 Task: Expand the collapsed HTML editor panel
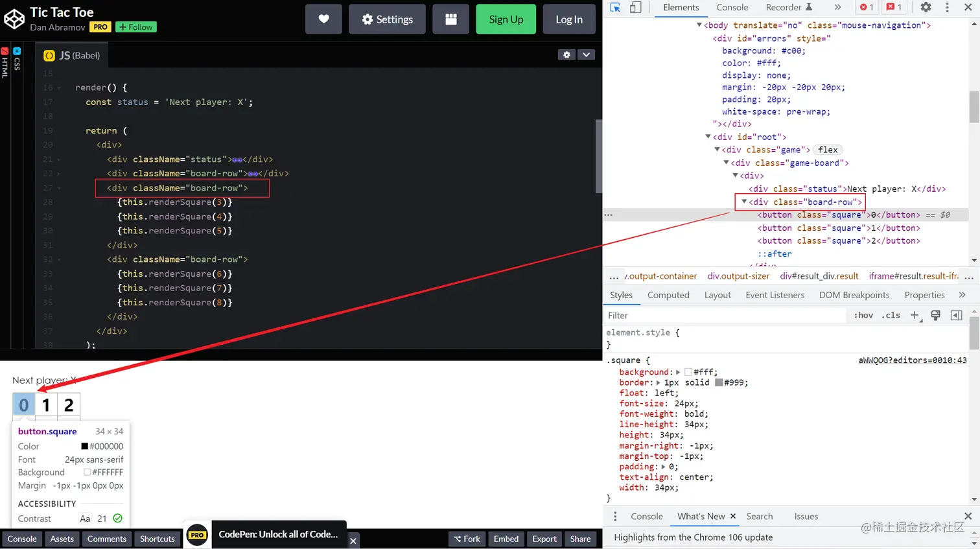(x=5, y=64)
